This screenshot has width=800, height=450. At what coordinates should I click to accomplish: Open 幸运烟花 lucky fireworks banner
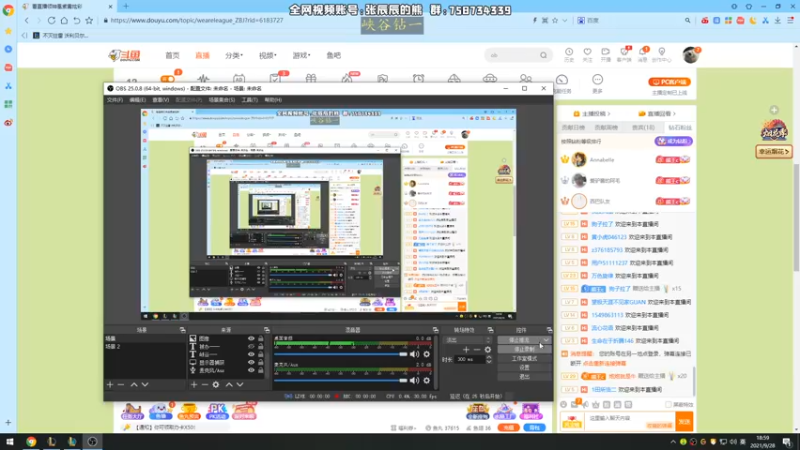pos(773,152)
